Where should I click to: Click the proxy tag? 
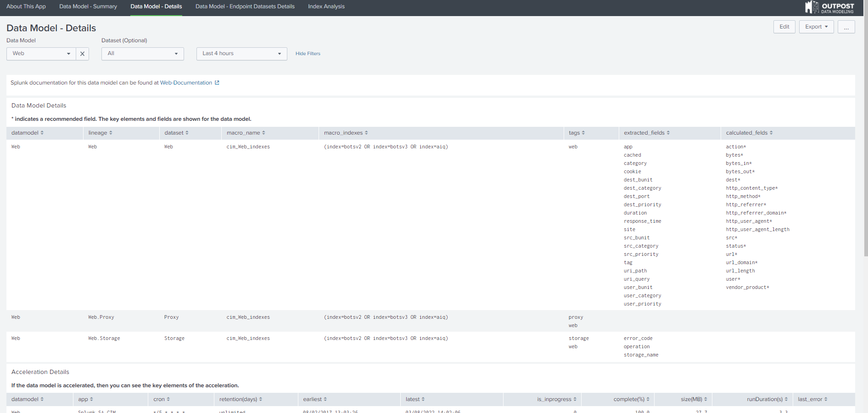(x=576, y=317)
